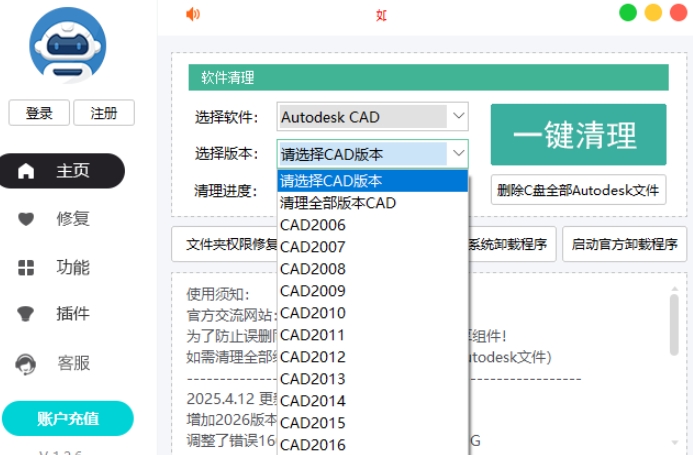Image resolution: width=693 pixels, height=455 pixels.
Task: Choose CAD2010 from version list
Action: [x=373, y=313]
